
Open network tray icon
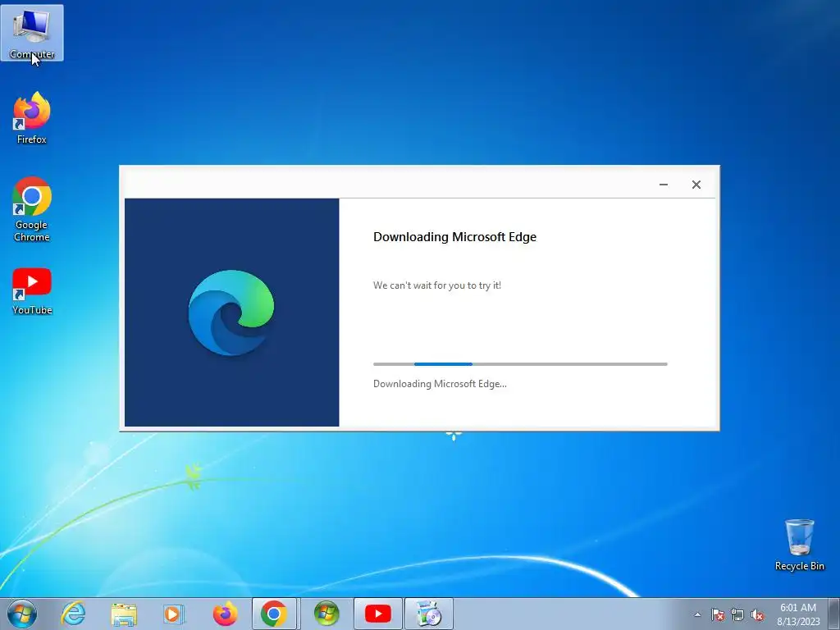tap(737, 614)
